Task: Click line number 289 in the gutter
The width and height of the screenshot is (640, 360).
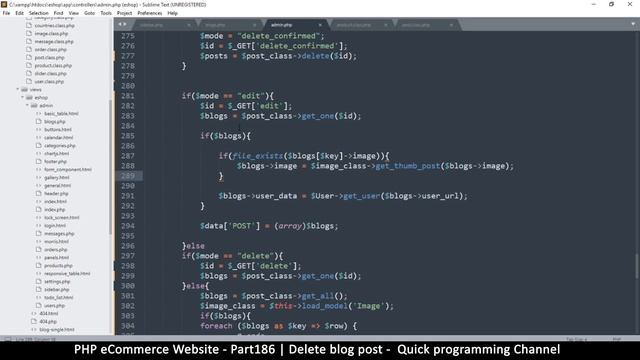Action: pos(128,176)
